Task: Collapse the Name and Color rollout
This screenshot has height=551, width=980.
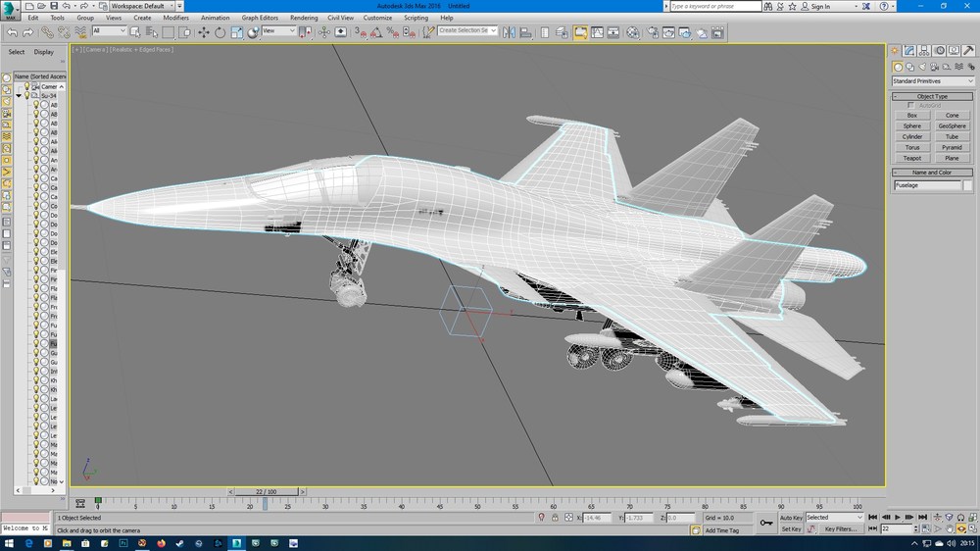Action: [932, 172]
